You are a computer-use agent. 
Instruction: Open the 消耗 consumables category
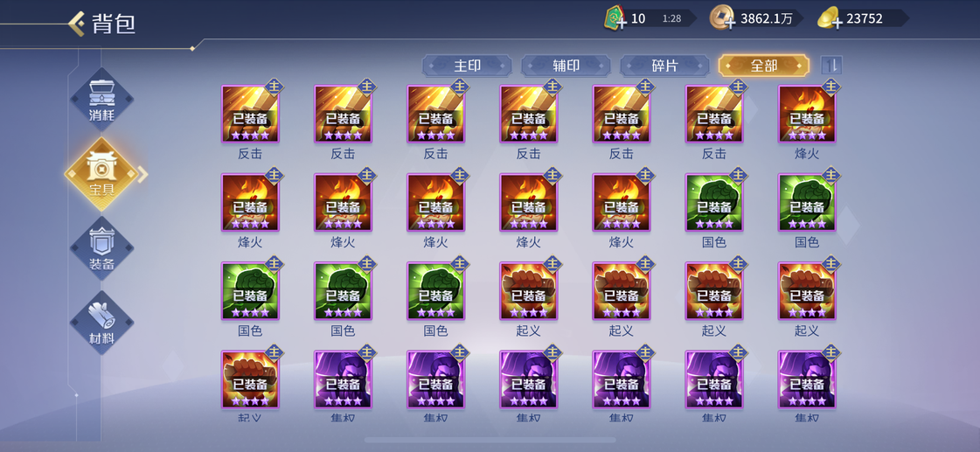click(101, 100)
